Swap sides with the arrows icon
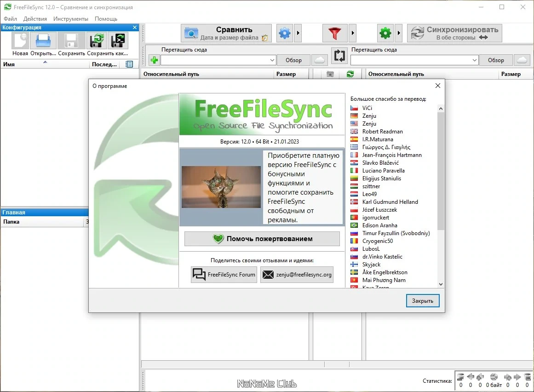The width and height of the screenshot is (534, 392). [339, 55]
